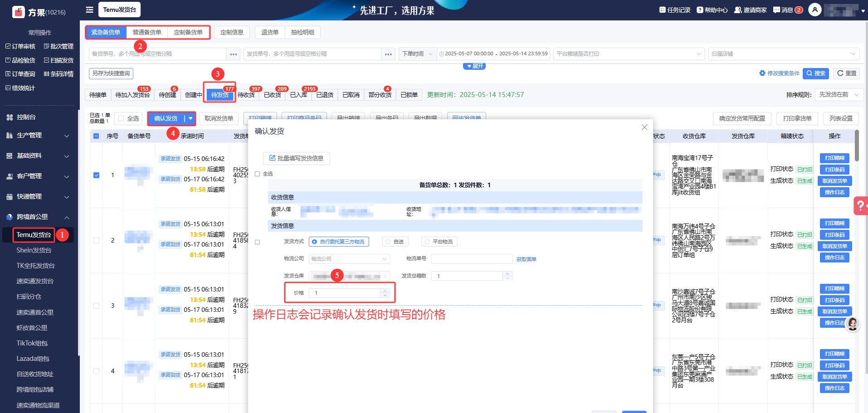Switch to the 普通备货单 tab
This screenshot has height=413, width=868.
click(147, 32)
